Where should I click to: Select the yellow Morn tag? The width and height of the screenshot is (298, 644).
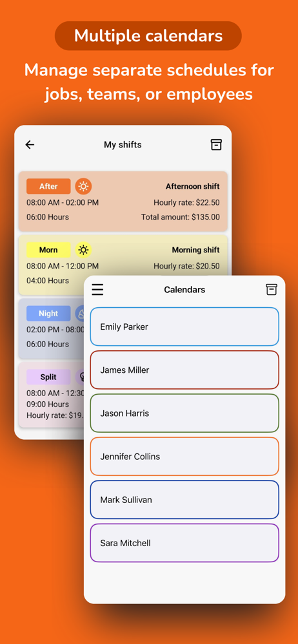click(x=48, y=250)
